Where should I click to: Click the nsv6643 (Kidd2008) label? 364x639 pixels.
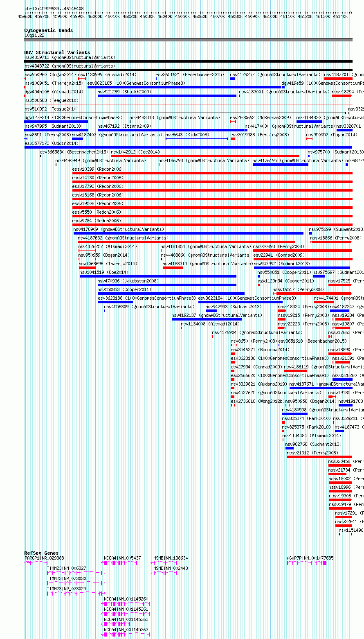(187, 135)
